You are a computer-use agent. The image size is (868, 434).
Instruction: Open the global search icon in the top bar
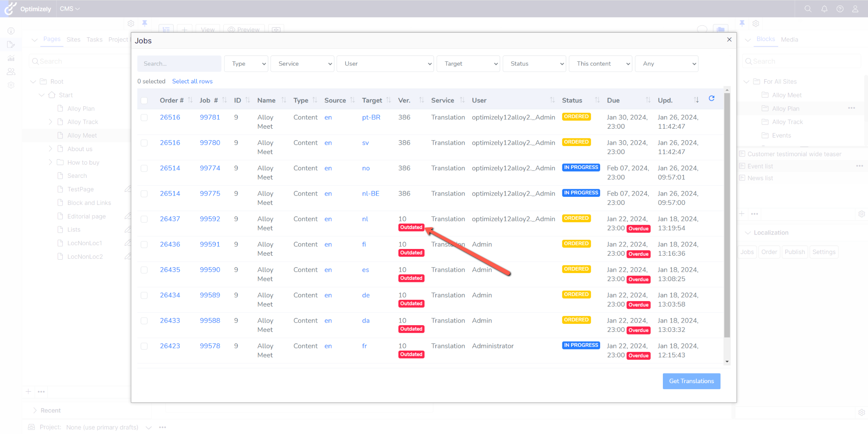(x=808, y=9)
